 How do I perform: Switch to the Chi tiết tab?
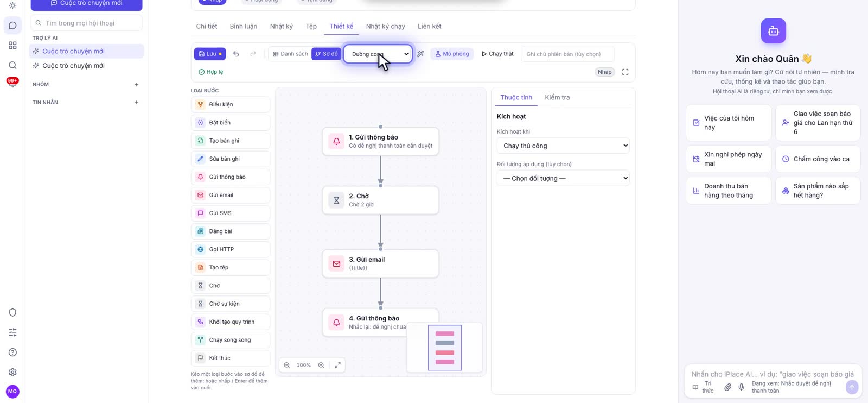click(x=207, y=26)
